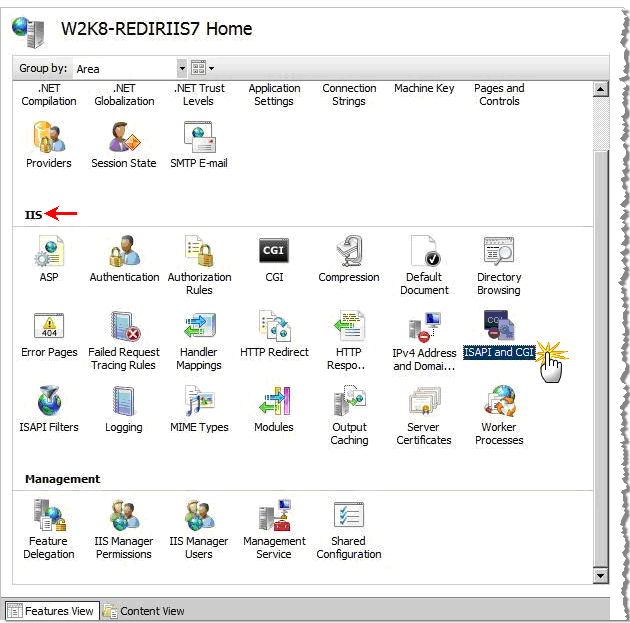Click the server icon beside W2K8-REDIRIIS7 Home
The image size is (630, 623).
28,32
